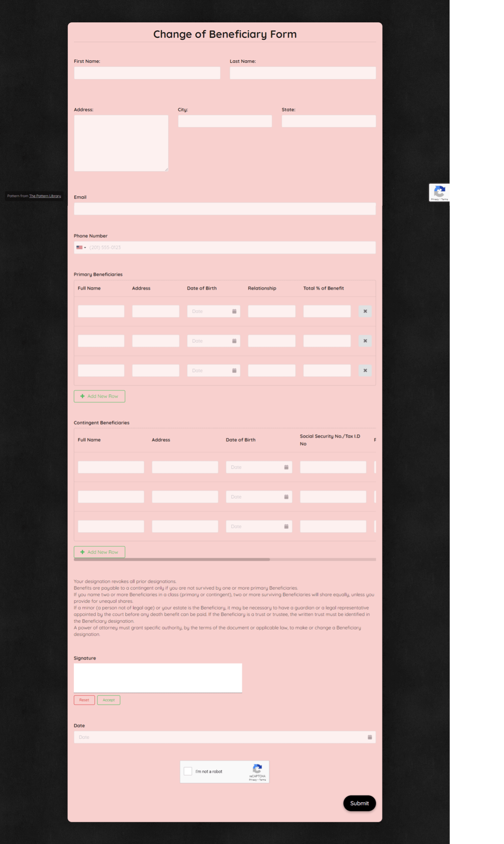This screenshot has height=844, width=504.
Task: Click the Change of Beneficiary Form title
Action: pos(225,34)
